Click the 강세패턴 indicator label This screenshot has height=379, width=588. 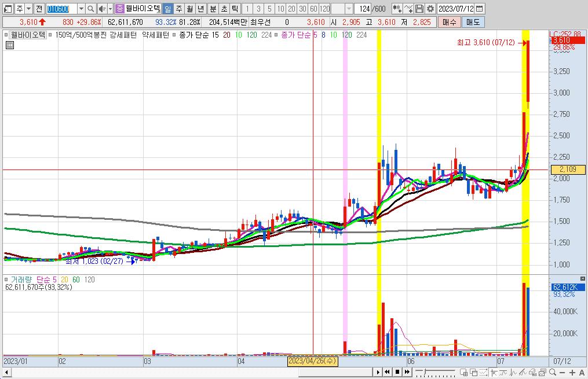(x=123, y=35)
